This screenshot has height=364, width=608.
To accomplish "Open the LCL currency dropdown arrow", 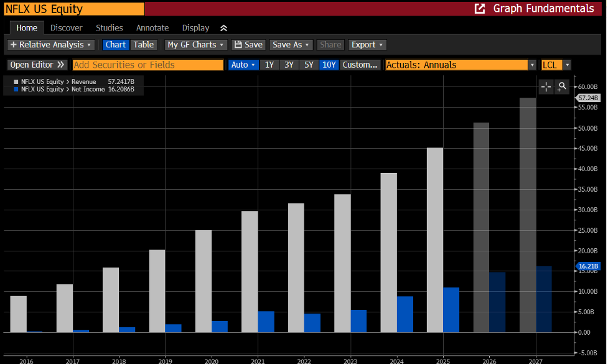I will click(x=568, y=65).
